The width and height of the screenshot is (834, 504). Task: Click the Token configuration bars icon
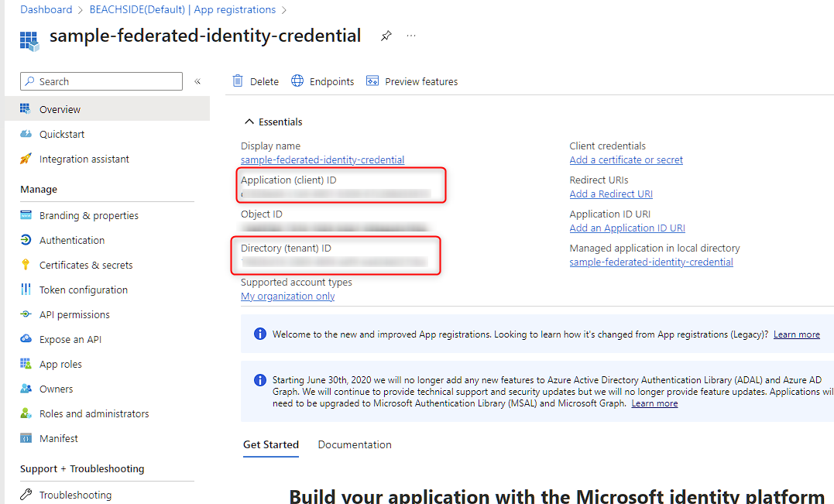pos(26,290)
